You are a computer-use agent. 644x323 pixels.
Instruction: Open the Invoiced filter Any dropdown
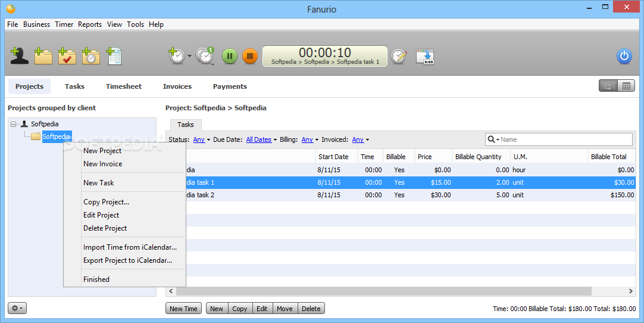(x=361, y=139)
